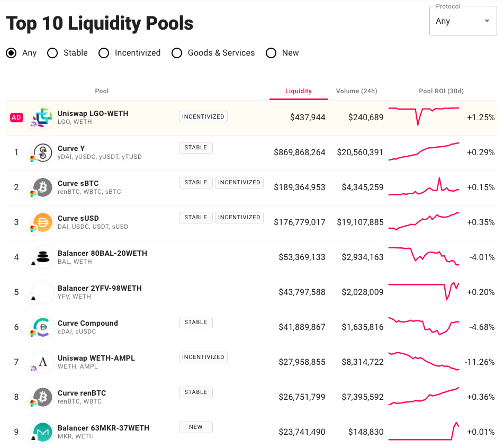Open the Balancer 63MKR-37WETH pool link
Screen dimensions: 504x448
pyautogui.click(x=104, y=428)
